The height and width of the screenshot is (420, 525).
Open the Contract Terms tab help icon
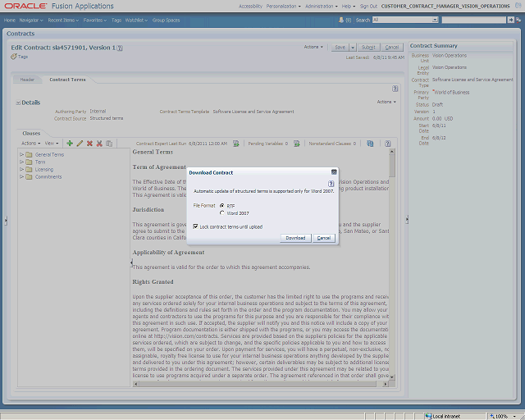(x=395, y=89)
